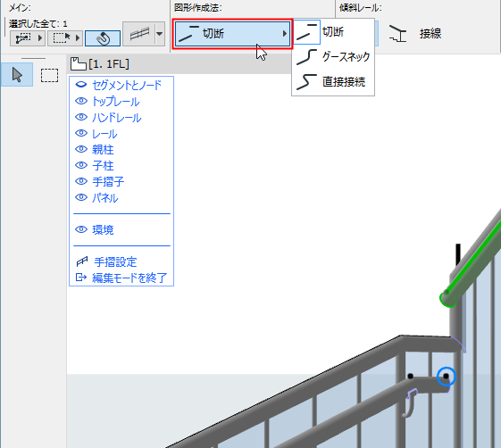Toggle visibility of セグメントとノード
The image size is (501, 448).
tap(81, 85)
